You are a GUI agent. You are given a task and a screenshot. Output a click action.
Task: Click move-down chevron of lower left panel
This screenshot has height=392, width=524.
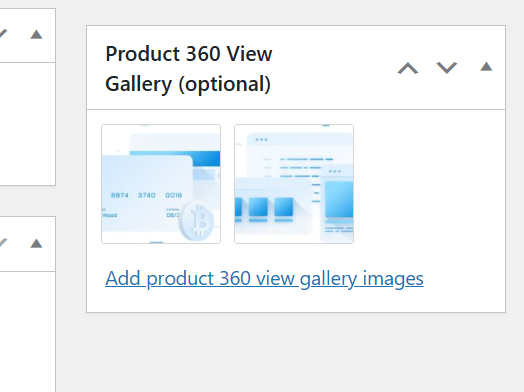3,243
